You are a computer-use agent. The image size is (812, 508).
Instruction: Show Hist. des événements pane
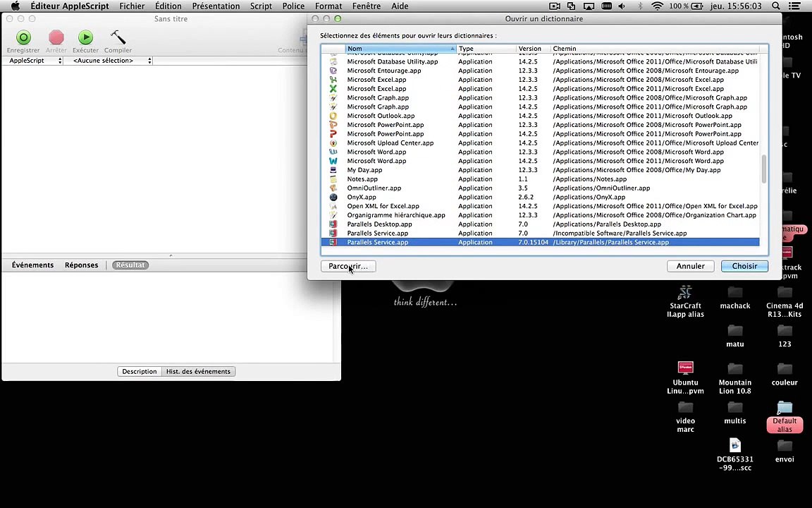point(198,371)
